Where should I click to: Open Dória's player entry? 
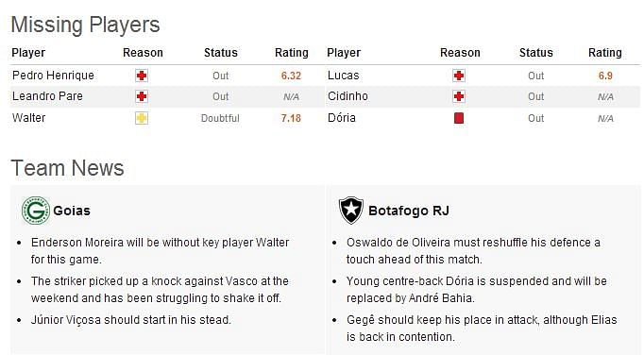point(342,118)
